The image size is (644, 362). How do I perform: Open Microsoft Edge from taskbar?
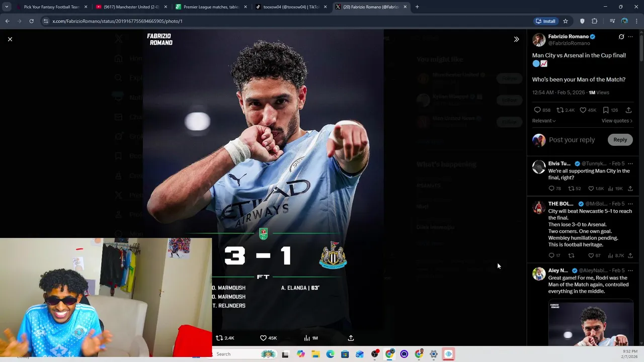330,354
